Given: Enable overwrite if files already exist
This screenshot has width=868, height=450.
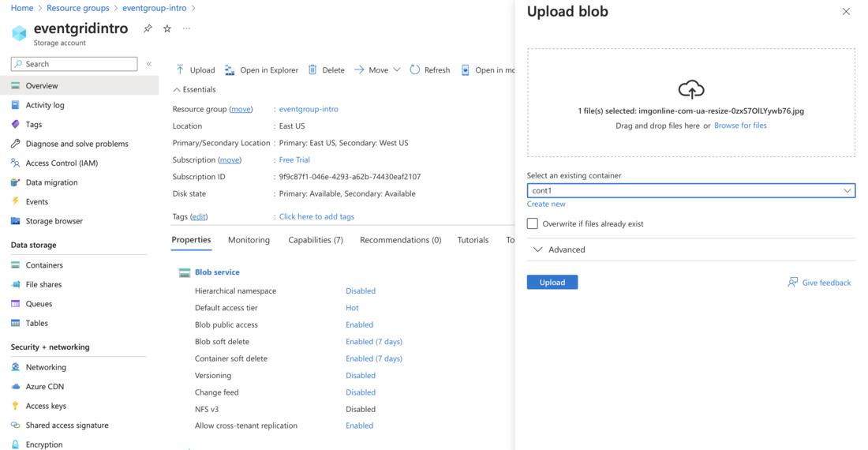Looking at the screenshot, I should 533,223.
